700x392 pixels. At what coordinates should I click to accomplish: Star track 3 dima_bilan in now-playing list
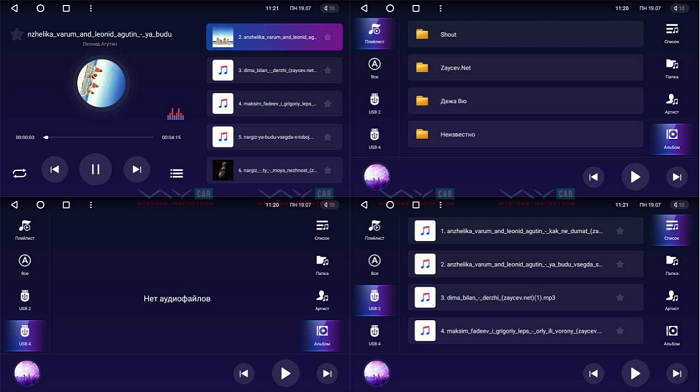tap(328, 70)
